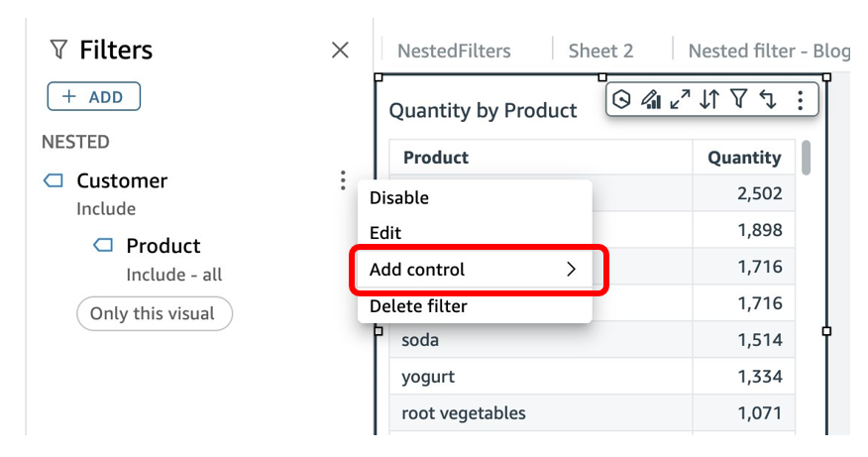Switch to the Sheet 2 tab
868x457 pixels.
[600, 51]
